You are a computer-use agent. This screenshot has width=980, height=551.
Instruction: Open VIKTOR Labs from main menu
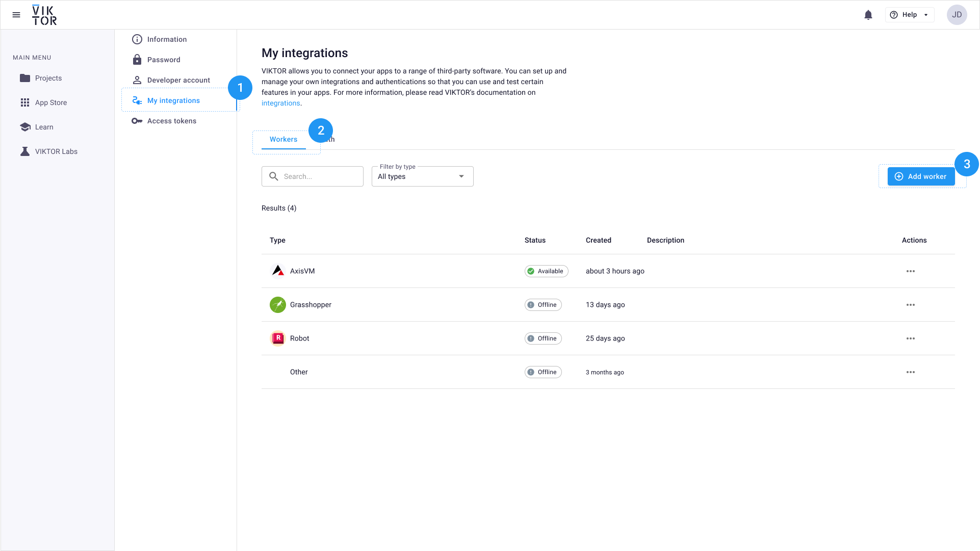pos(56,151)
